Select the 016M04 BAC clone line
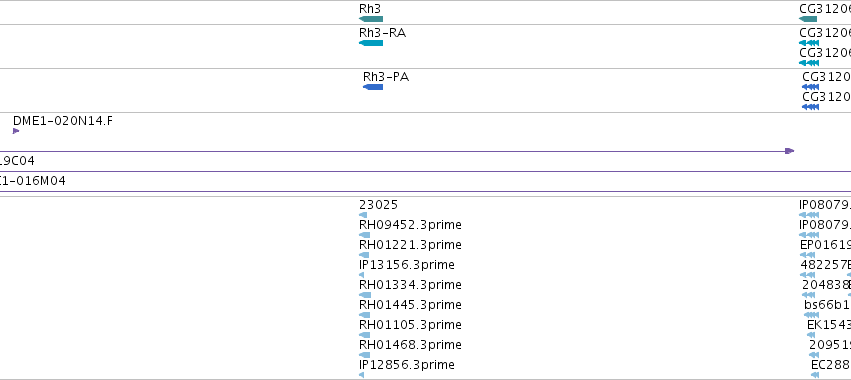 coord(426,191)
